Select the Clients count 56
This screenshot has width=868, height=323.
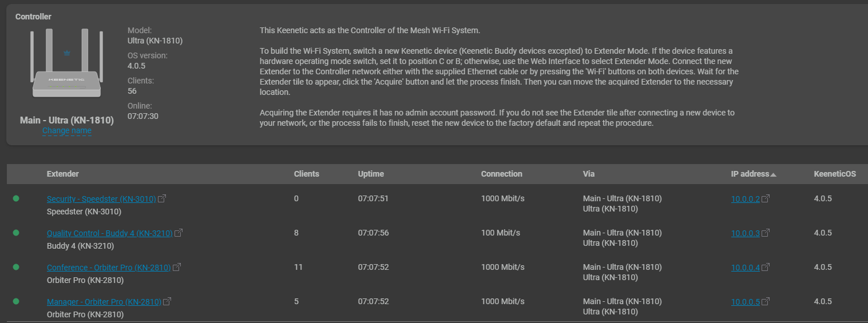(132, 91)
